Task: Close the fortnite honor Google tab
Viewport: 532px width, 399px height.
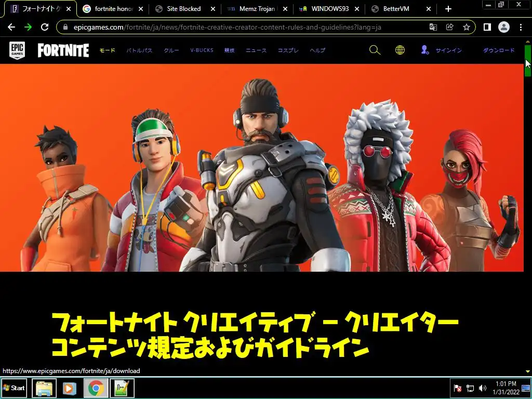Action: point(141,9)
